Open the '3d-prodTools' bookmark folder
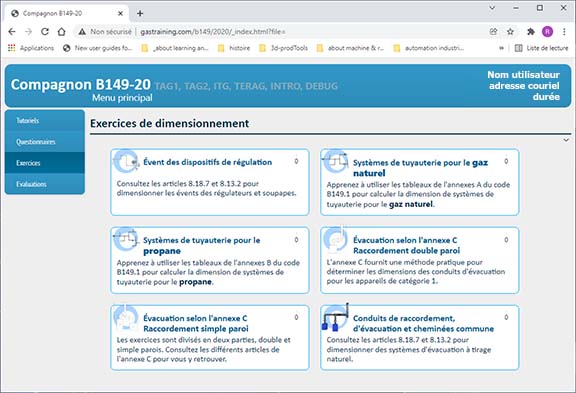 [283, 48]
